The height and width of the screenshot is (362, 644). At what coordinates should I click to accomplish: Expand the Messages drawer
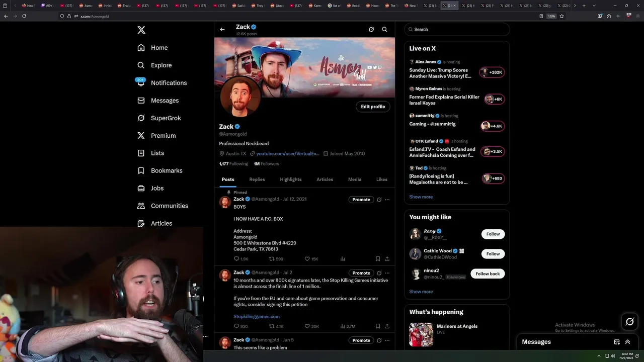[x=627, y=342]
